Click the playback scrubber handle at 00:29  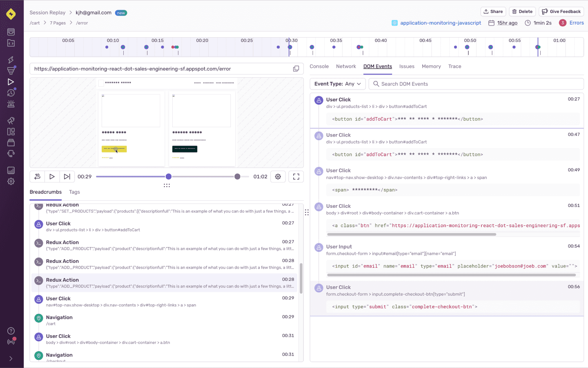tap(169, 177)
